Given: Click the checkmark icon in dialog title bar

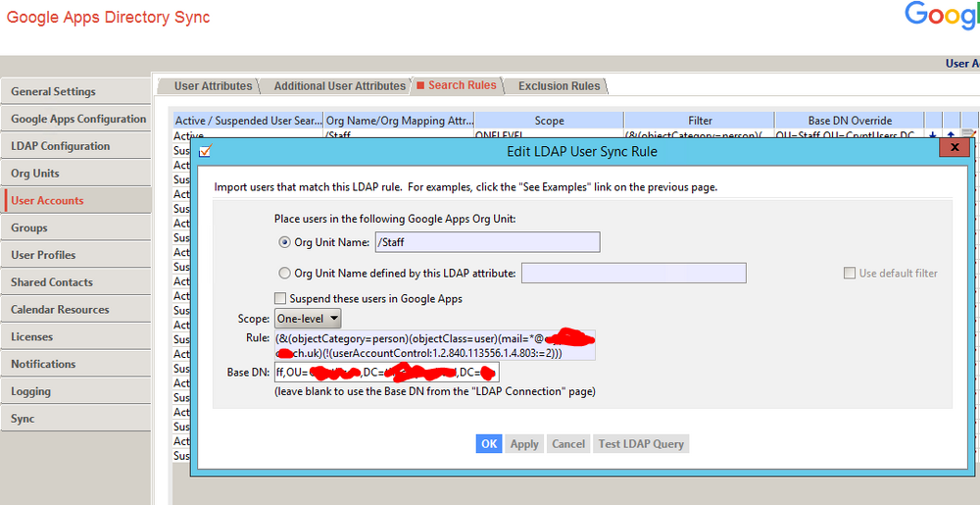Looking at the screenshot, I should [x=205, y=151].
